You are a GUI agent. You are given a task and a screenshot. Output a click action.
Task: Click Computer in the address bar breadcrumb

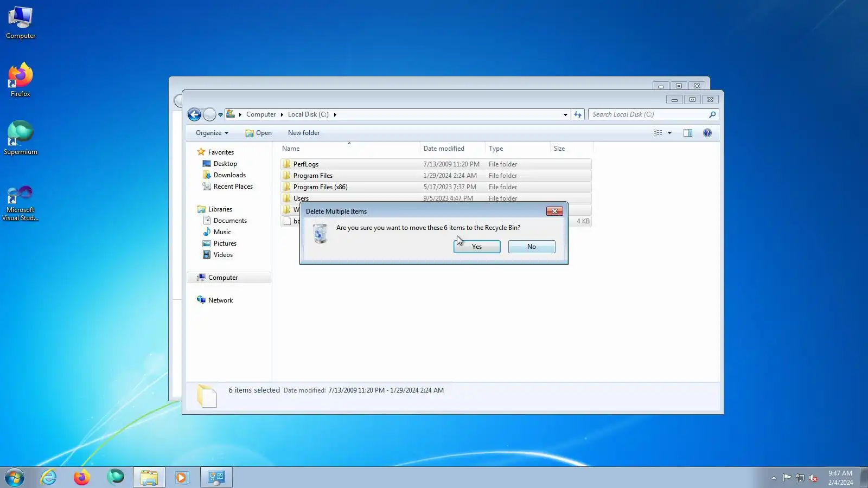click(261, 114)
